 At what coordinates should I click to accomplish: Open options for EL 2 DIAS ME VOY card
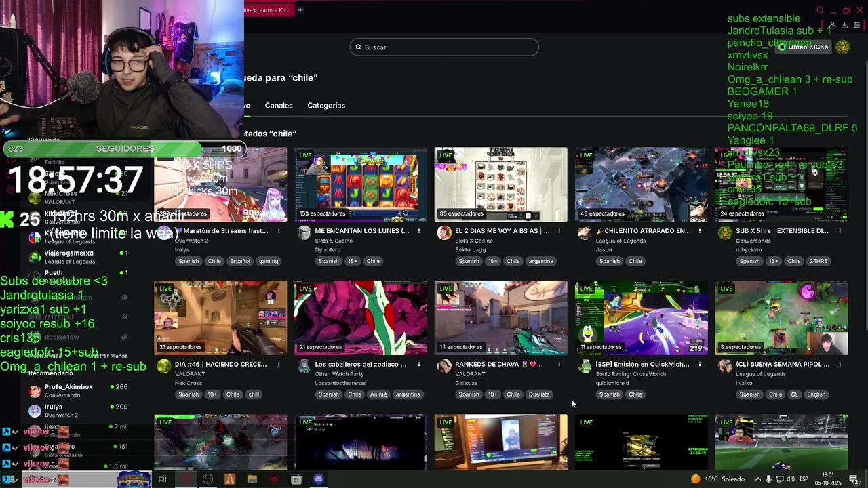(559, 231)
